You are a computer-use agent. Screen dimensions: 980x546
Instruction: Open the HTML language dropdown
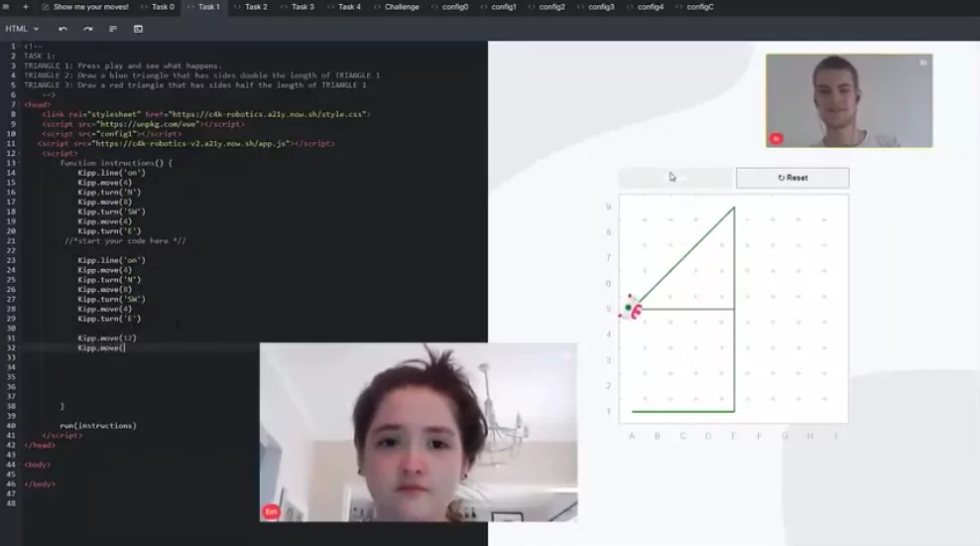click(x=22, y=29)
